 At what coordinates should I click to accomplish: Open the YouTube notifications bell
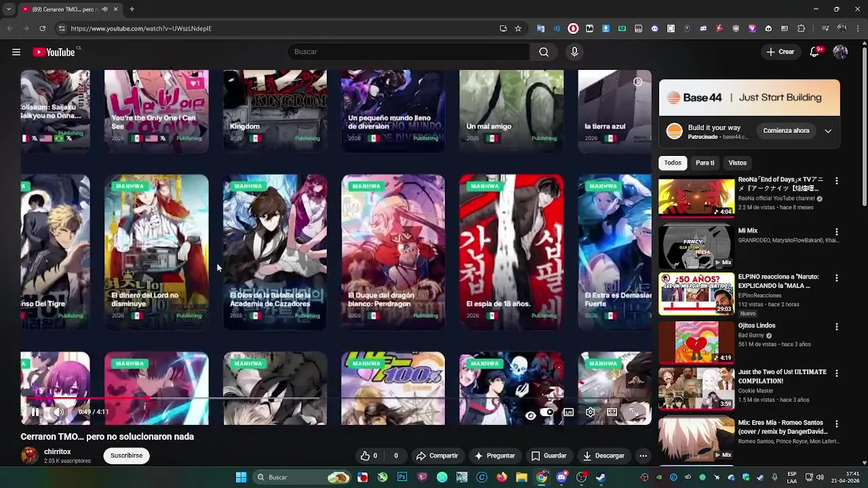[815, 52]
